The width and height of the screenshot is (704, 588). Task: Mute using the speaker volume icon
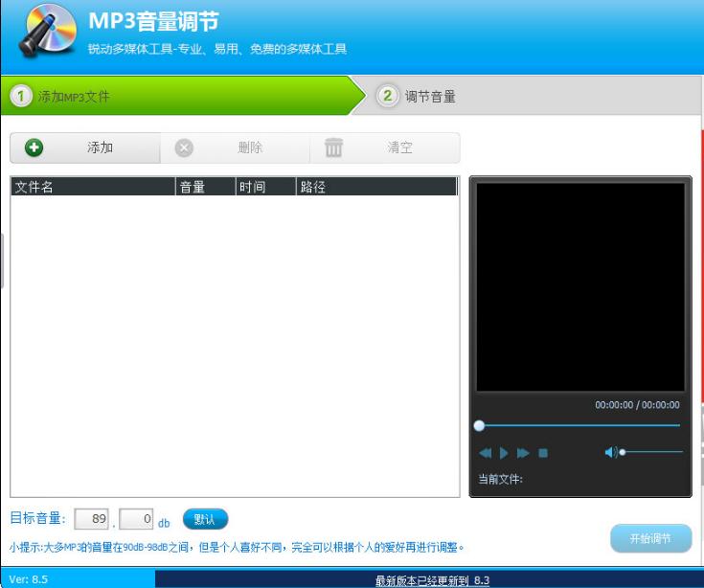(611, 452)
